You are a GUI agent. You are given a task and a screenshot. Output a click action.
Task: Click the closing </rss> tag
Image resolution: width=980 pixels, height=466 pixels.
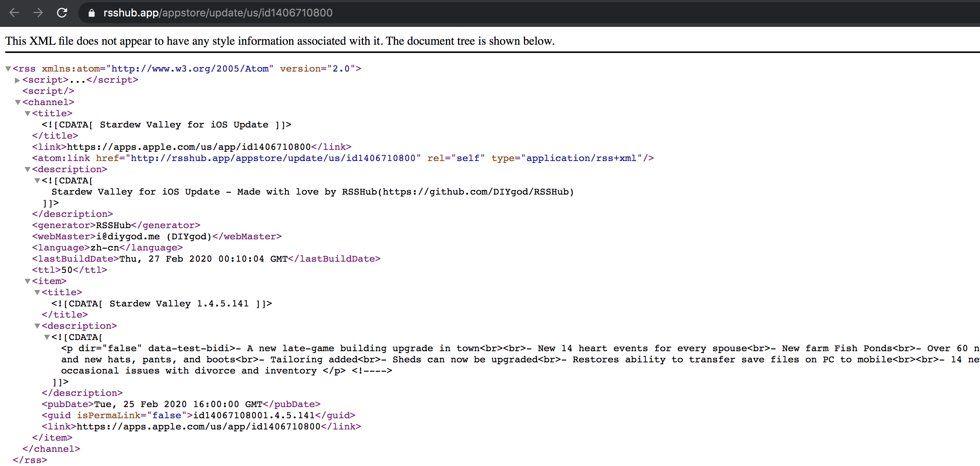pos(30,460)
